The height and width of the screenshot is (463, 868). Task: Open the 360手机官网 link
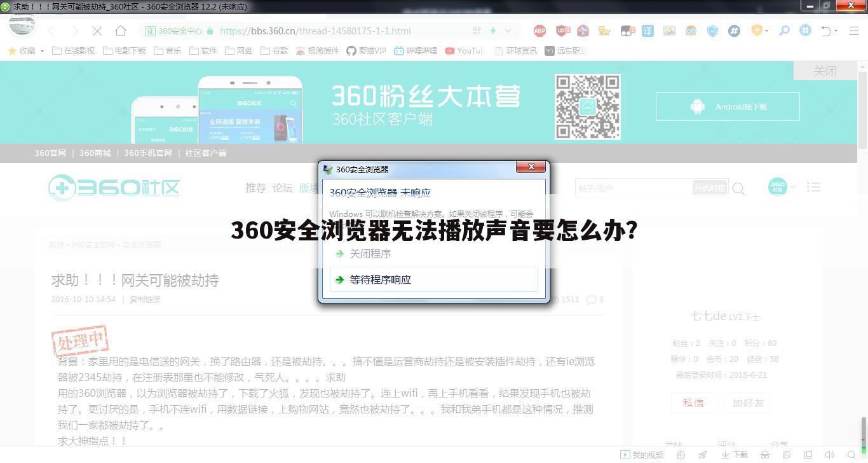(x=148, y=153)
